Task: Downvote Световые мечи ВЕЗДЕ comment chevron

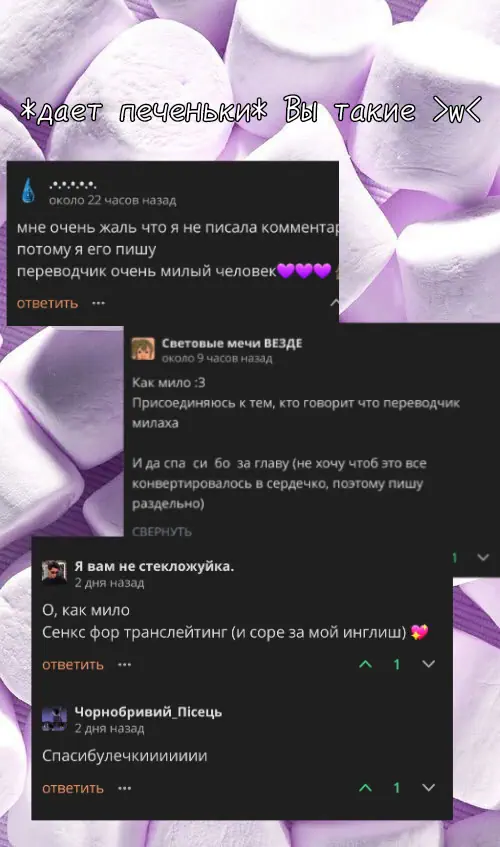Action: (x=483, y=557)
